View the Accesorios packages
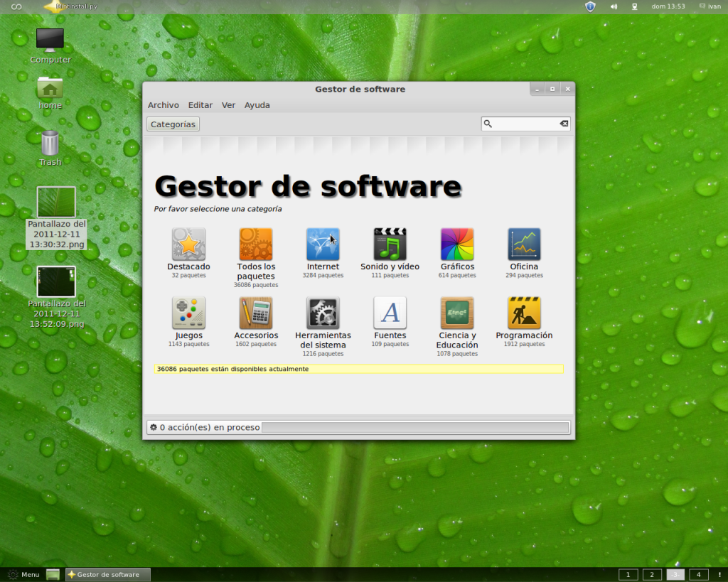The image size is (728, 582). (x=256, y=313)
